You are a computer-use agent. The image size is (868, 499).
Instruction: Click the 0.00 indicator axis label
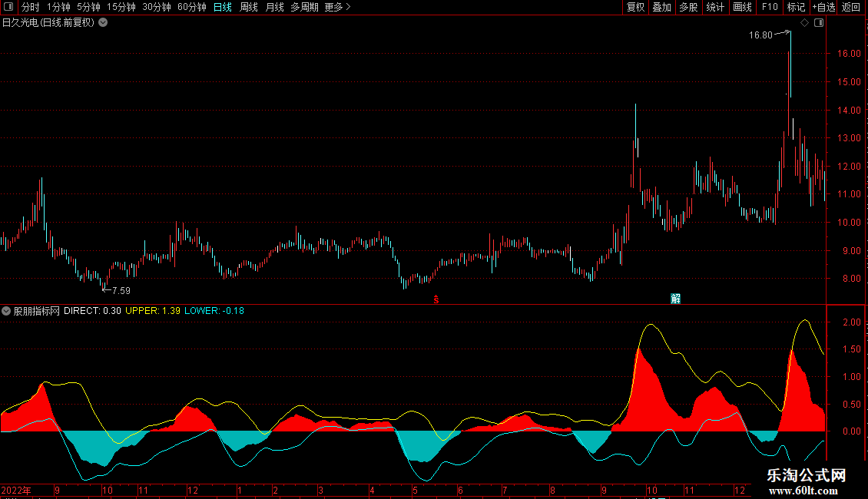(852, 431)
